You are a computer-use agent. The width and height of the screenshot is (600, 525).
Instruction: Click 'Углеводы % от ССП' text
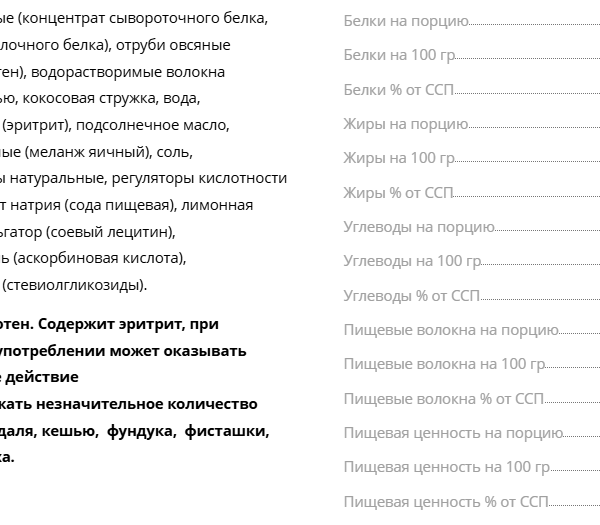tap(411, 296)
